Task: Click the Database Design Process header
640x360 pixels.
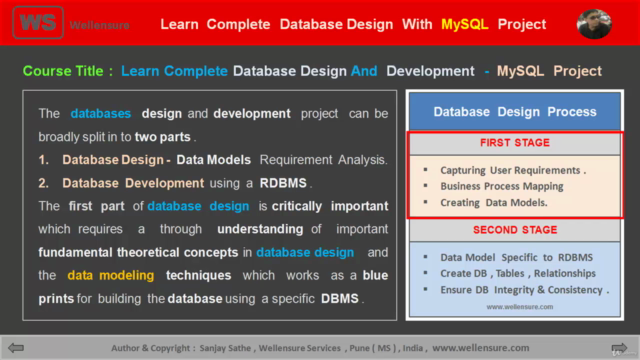Action: (515, 111)
